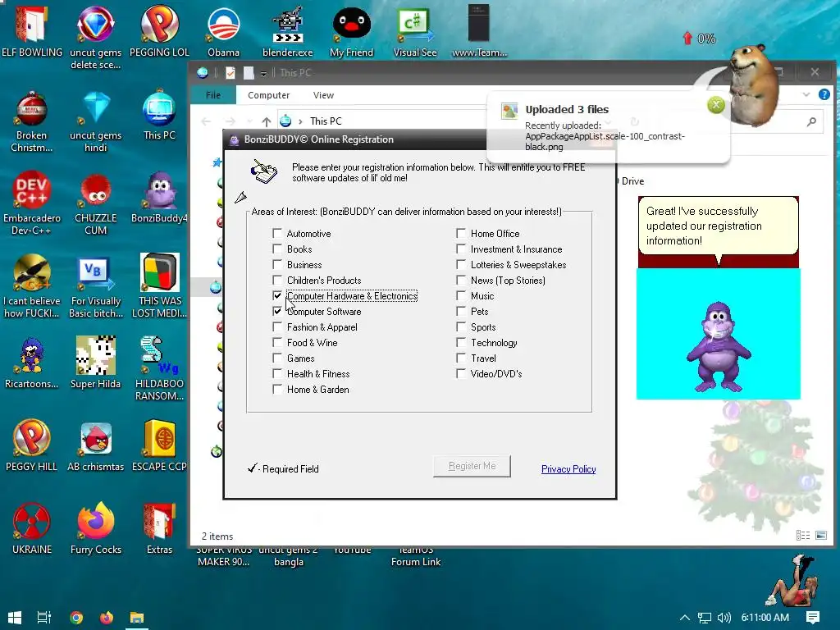Viewport: 840px width, 630px height.
Task: Select the BonziBuddy4 desktop icon
Action: point(160,199)
